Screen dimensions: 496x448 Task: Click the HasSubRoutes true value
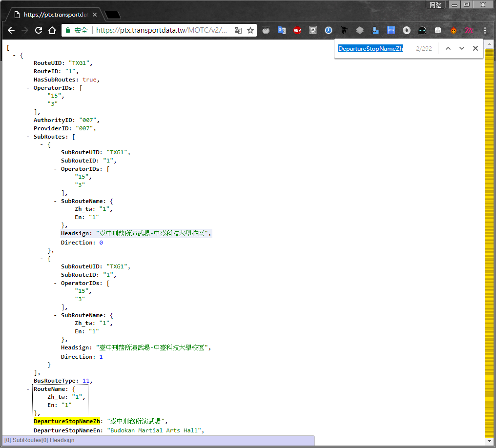pyautogui.click(x=89, y=80)
